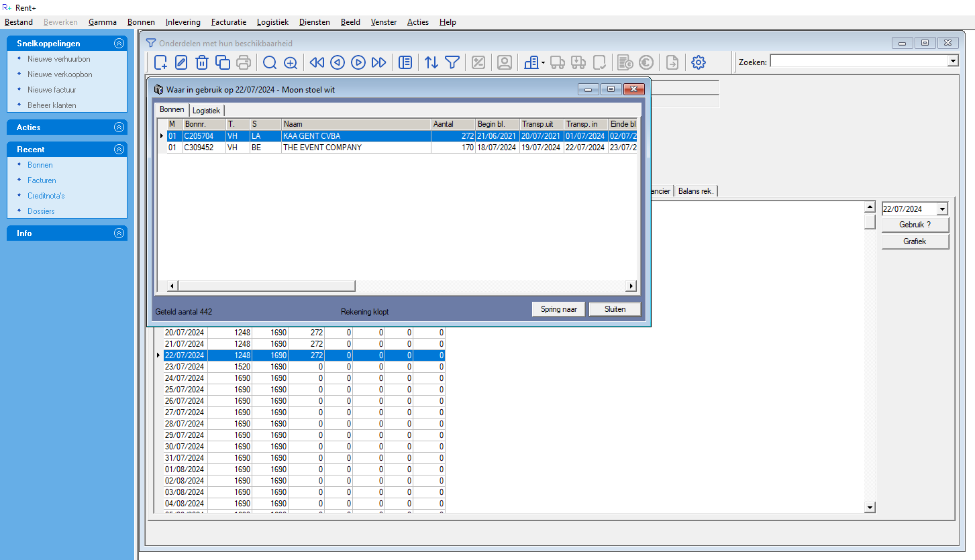The height and width of the screenshot is (560, 975).
Task: Click the trash delete toolbar icon
Action: 201,62
